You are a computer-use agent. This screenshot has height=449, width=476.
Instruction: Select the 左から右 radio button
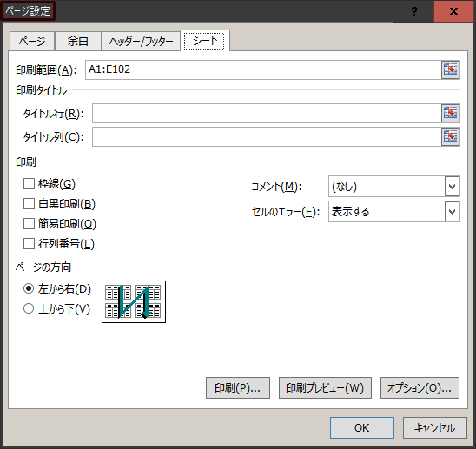[29, 288]
